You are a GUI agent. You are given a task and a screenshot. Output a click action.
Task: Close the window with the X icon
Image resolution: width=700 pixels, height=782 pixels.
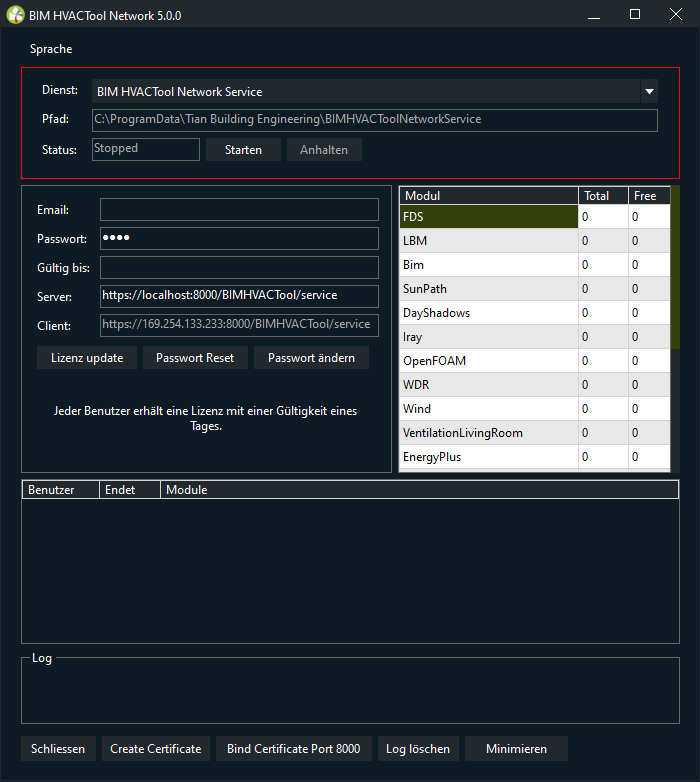[x=676, y=14]
